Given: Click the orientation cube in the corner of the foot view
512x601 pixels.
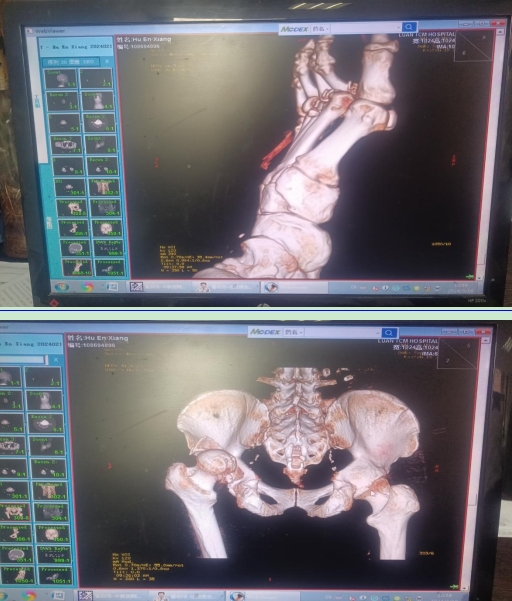Looking at the screenshot, I should [x=473, y=45].
